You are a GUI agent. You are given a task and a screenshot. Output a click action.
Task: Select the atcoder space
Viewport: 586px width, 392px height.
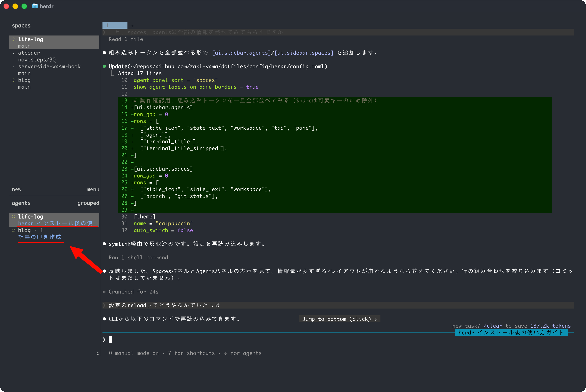coord(29,53)
